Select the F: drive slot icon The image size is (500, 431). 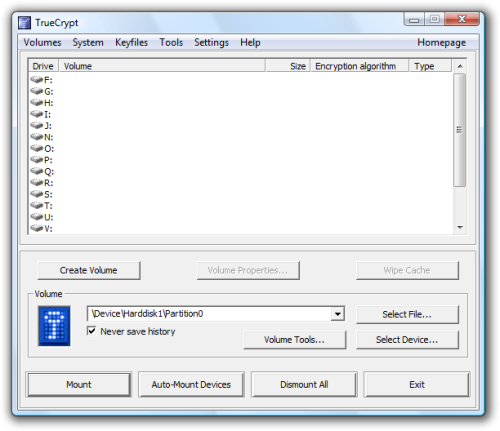[x=36, y=80]
